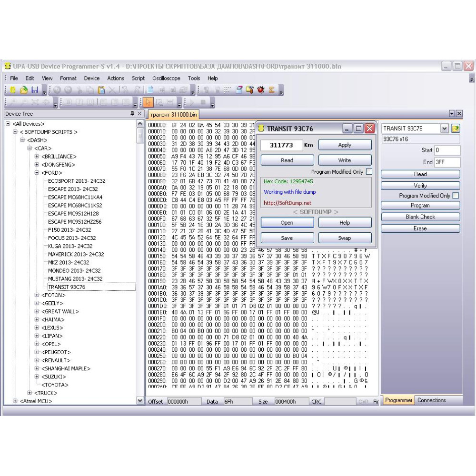Image resolution: width=476 pixels, height=476 pixels.
Task: Click Apply in the TRANSIT 93C76 dialog
Action: tap(345, 145)
